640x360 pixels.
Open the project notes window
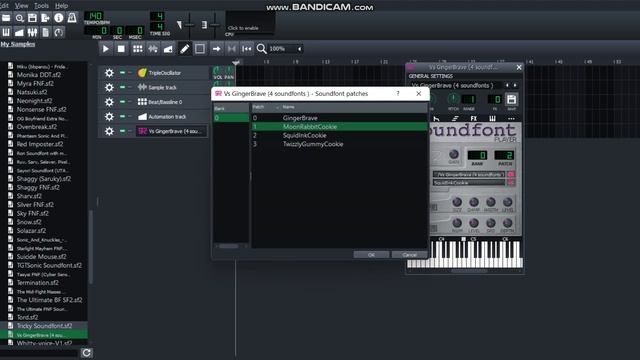(x=45, y=32)
